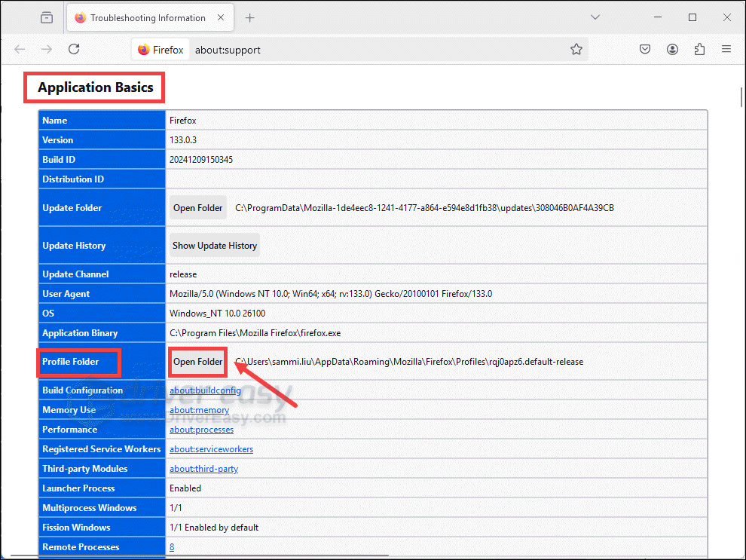
Task: Click the OS value Windows_NT 10.0 26100
Action: (x=218, y=314)
